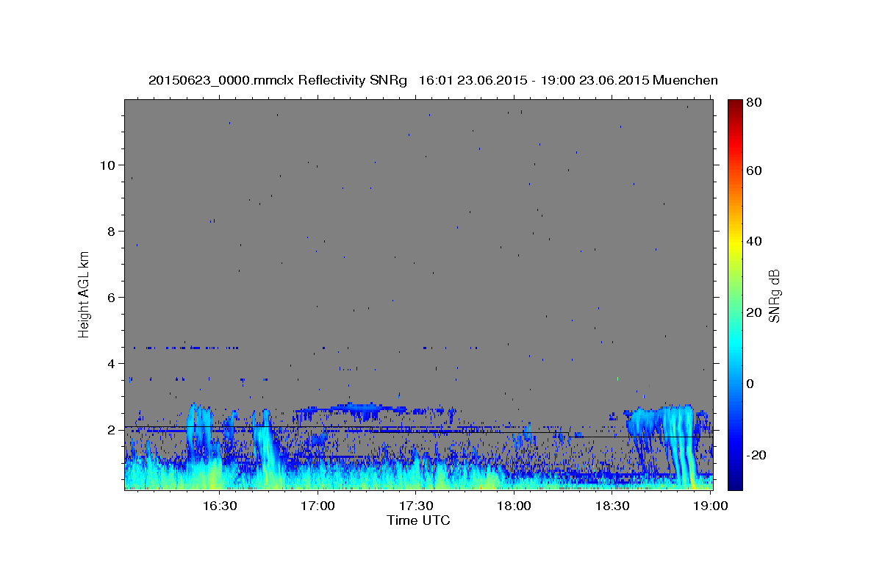Click the 18:00 time tick label
Screen dimensions: 882x588
[514, 506]
